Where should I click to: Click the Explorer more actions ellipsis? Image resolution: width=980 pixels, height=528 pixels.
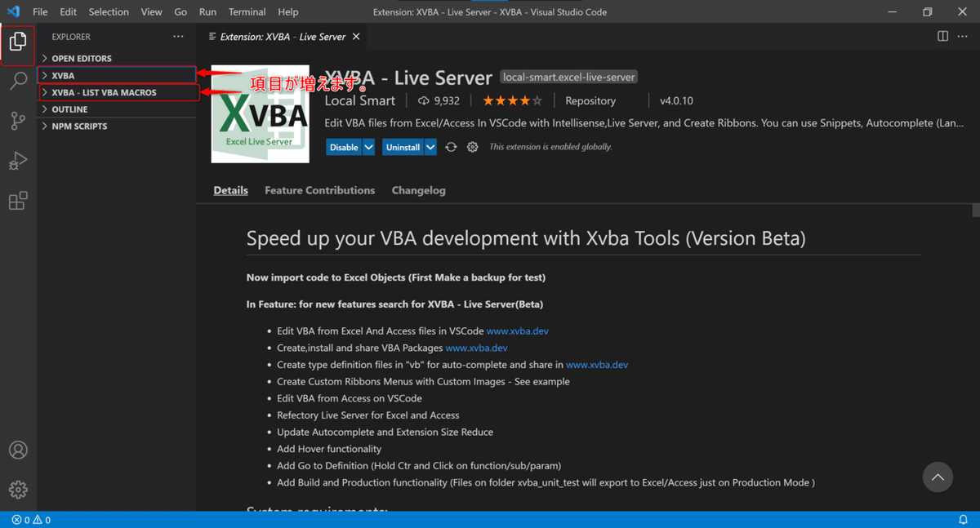tap(178, 37)
